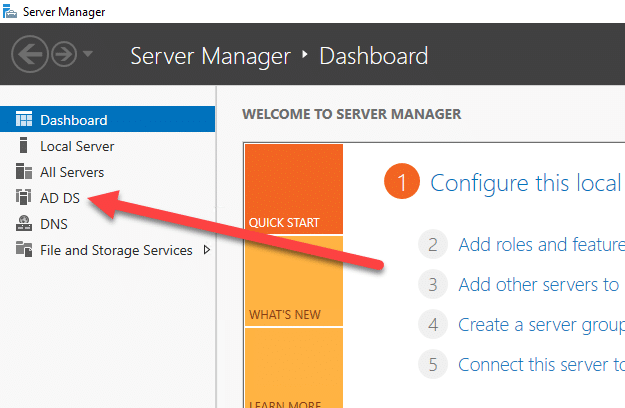This screenshot has height=408, width=625.
Task: Click Add roles and features link
Action: pyautogui.click(x=542, y=244)
